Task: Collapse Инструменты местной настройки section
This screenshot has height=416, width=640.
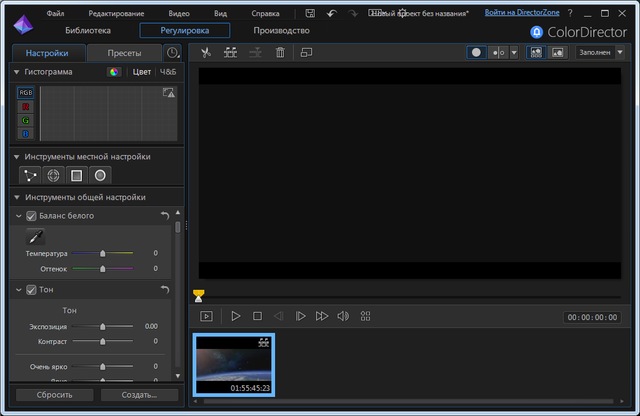Action: 16,157
